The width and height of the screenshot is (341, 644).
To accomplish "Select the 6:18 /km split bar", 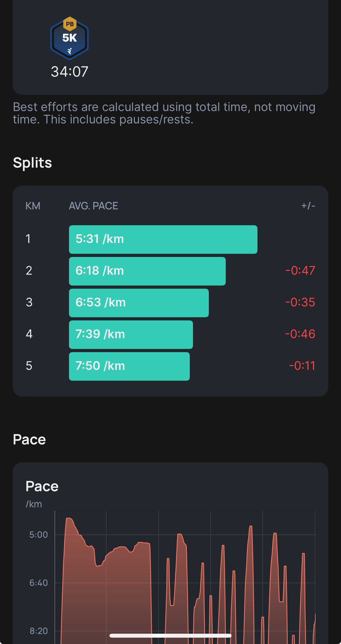I will (x=147, y=271).
